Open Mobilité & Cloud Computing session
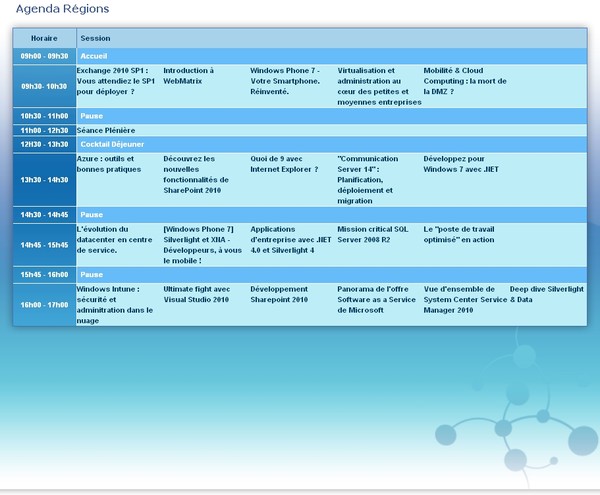This screenshot has height=495, width=600. point(465,81)
